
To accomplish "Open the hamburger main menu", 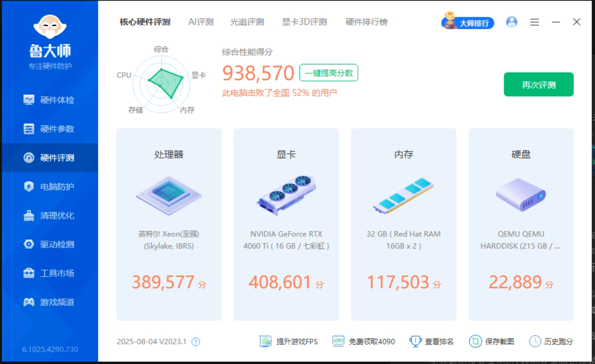I will pos(535,22).
